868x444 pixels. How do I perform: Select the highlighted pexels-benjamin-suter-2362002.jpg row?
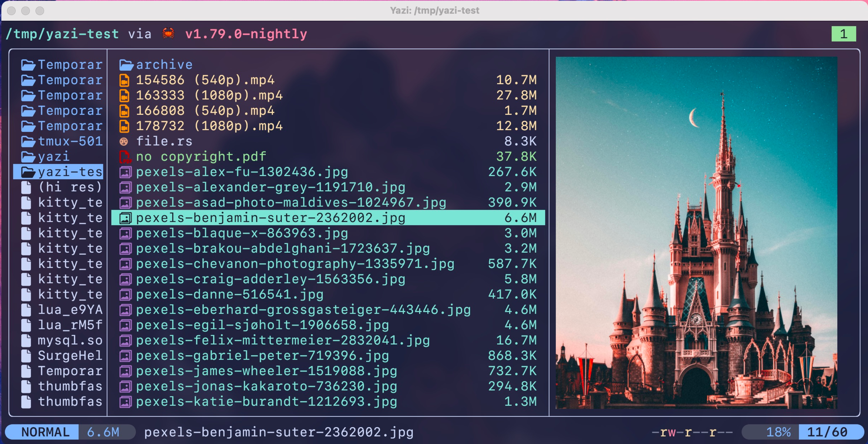[270, 218]
